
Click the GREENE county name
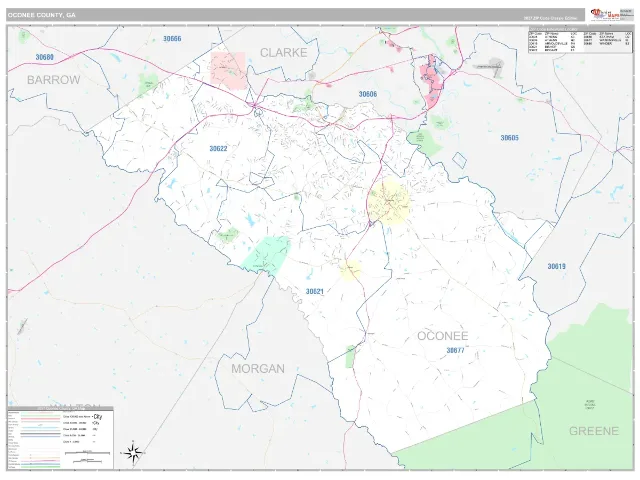pos(594,431)
